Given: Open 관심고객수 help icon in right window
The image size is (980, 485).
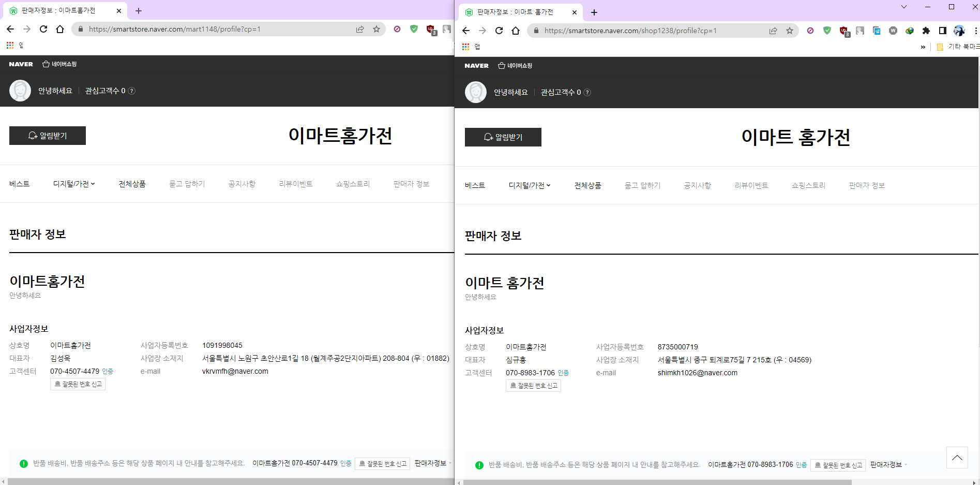Looking at the screenshot, I should click(587, 92).
